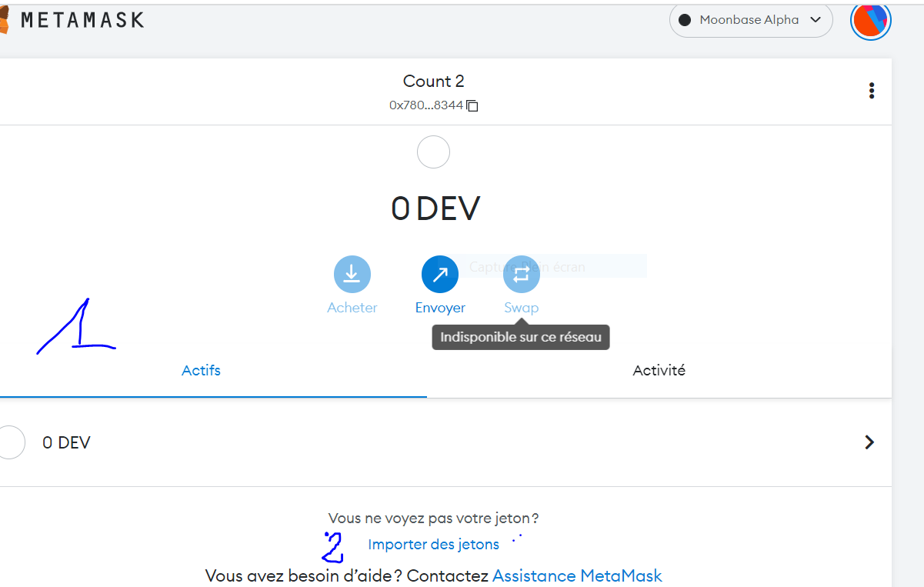This screenshot has height=587, width=924.
Task: Click the Swap arrows icon
Action: (x=521, y=274)
